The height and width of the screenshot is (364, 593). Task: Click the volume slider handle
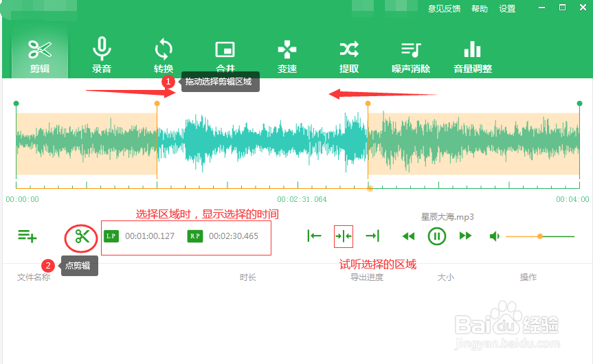(x=540, y=236)
